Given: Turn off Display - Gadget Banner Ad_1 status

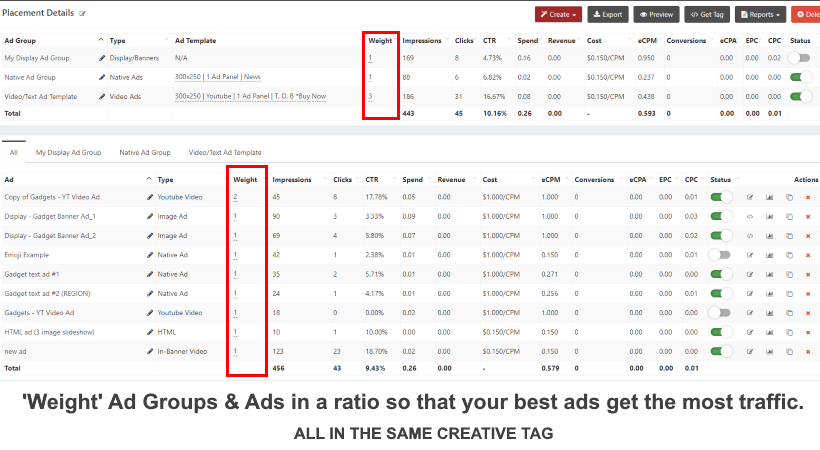Looking at the screenshot, I should pyautogui.click(x=721, y=217).
